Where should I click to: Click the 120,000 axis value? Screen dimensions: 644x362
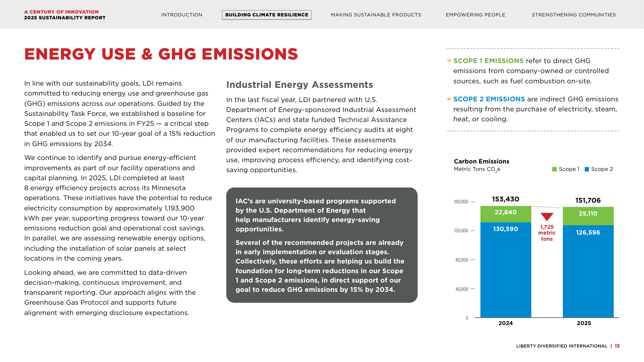click(461, 231)
